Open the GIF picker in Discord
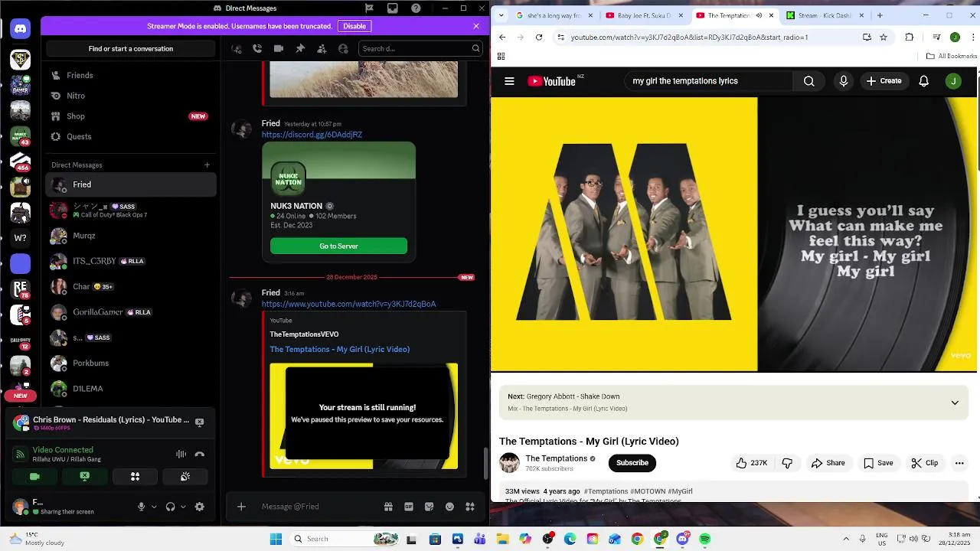The image size is (980, 551). [409, 507]
